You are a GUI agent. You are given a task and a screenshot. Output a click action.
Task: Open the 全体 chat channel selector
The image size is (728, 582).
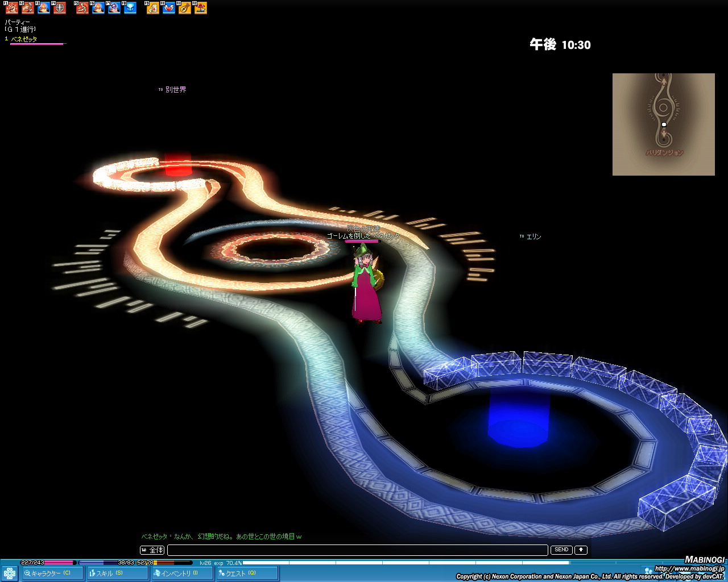click(x=152, y=550)
